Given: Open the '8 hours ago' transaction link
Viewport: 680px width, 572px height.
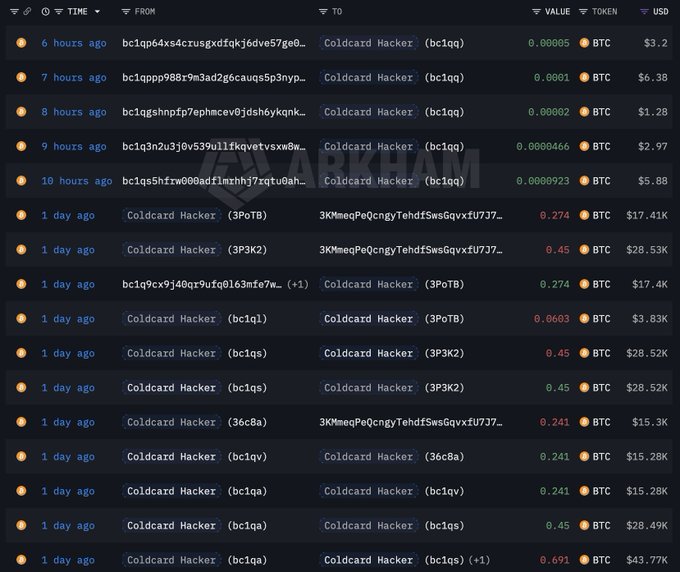Looking at the screenshot, I should (74, 112).
